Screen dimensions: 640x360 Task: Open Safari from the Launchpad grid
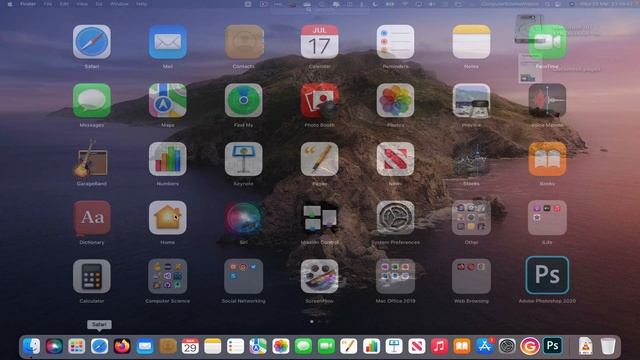tap(91, 42)
